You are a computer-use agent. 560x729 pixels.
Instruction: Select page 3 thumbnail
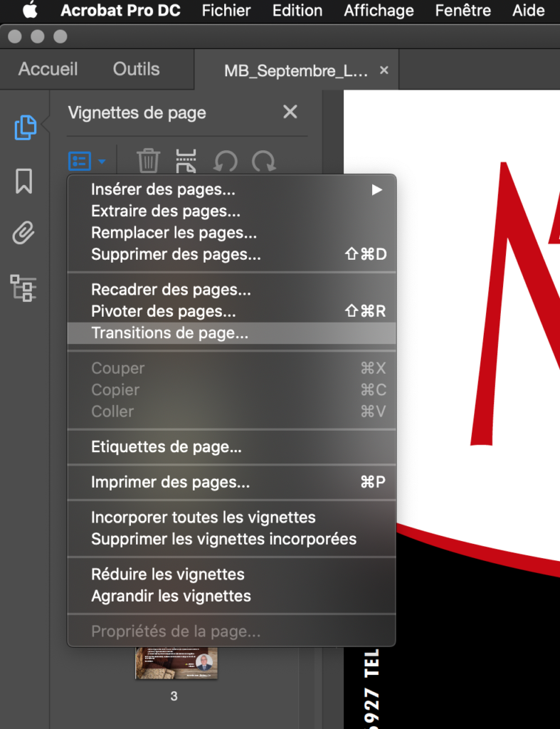(174, 664)
